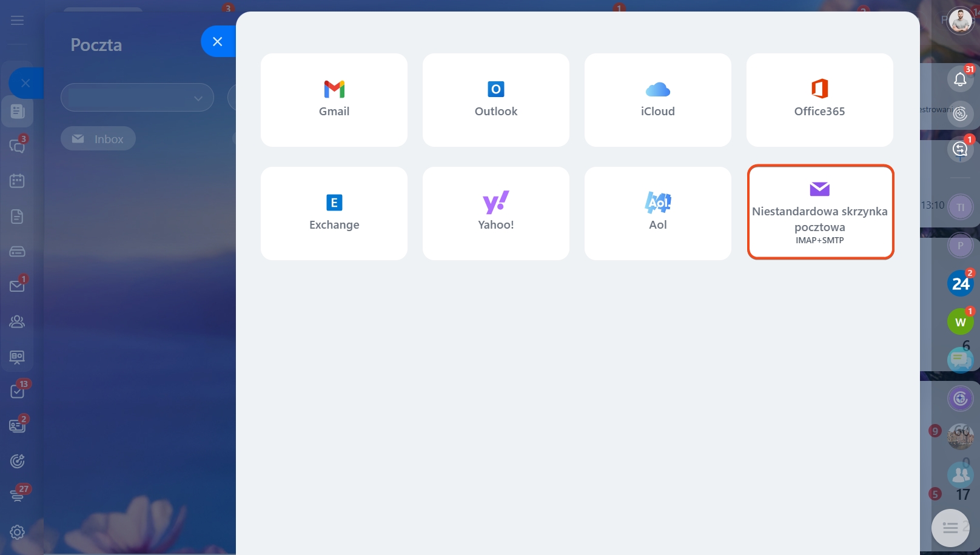
Task: Choose Niestandardowa skrzynka pocztowa IMAP+SMTP
Action: pos(821,212)
